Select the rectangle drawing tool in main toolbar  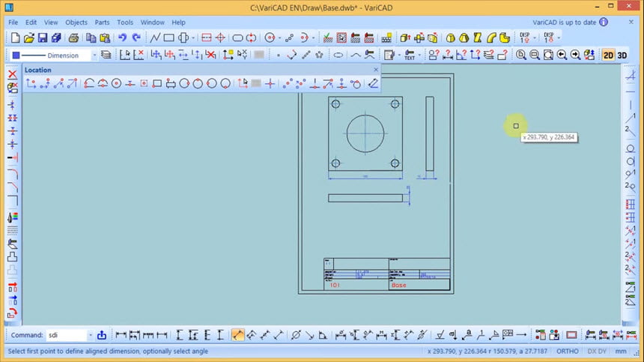point(168,37)
